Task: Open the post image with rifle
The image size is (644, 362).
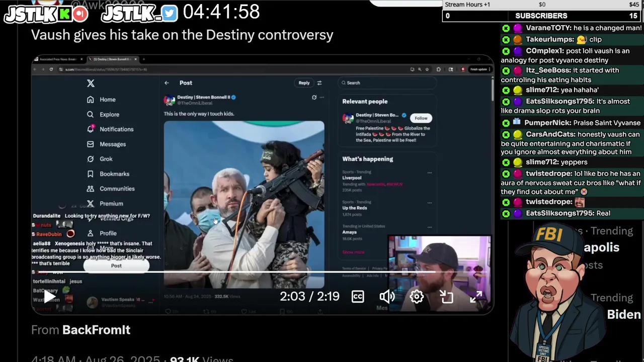Action: 244,204
